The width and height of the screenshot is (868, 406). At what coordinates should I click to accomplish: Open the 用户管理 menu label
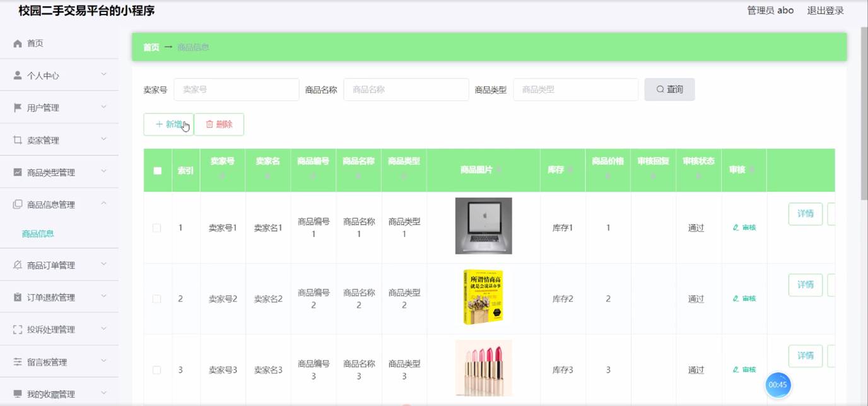43,108
